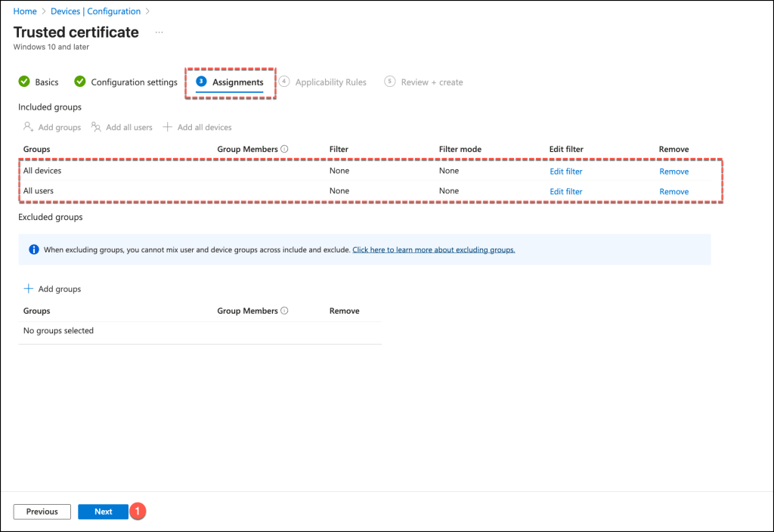
Task: Click the green checkmark icon for Basics
Action: tap(24, 82)
